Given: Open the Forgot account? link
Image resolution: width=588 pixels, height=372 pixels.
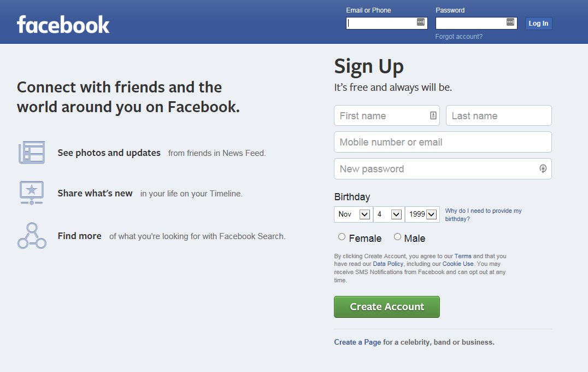Looking at the screenshot, I should tap(458, 37).
